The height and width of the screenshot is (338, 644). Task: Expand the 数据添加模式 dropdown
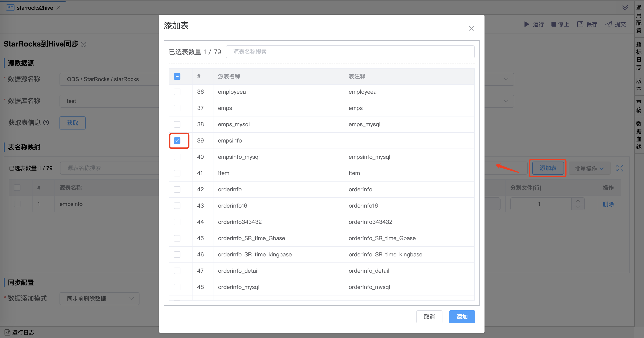(x=99, y=298)
